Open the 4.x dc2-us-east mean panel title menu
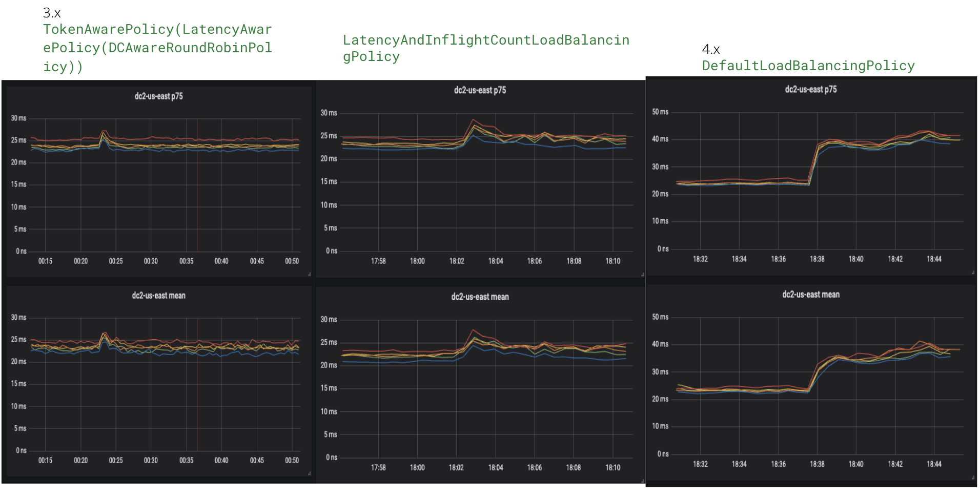This screenshot has width=980, height=497. click(x=810, y=295)
